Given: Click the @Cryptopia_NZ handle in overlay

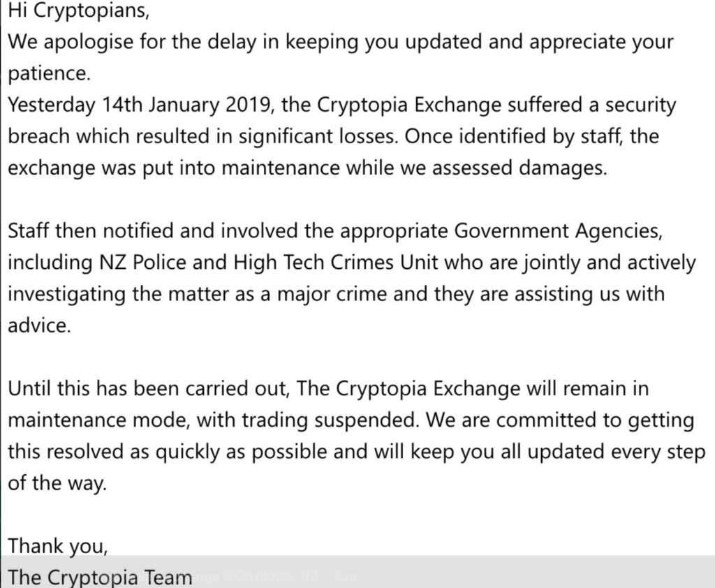Looking at the screenshot, I should (x=271, y=576).
